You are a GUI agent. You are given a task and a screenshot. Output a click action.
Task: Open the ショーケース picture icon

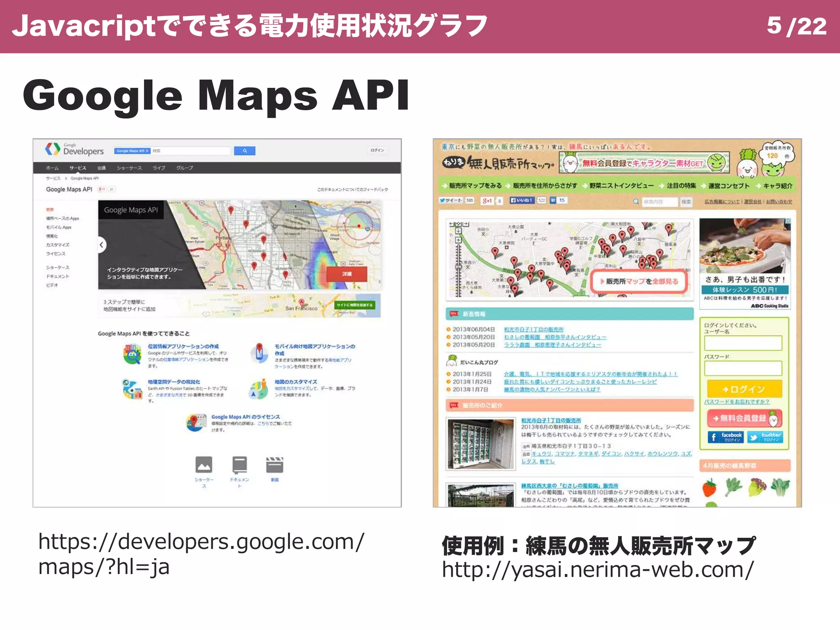click(204, 465)
